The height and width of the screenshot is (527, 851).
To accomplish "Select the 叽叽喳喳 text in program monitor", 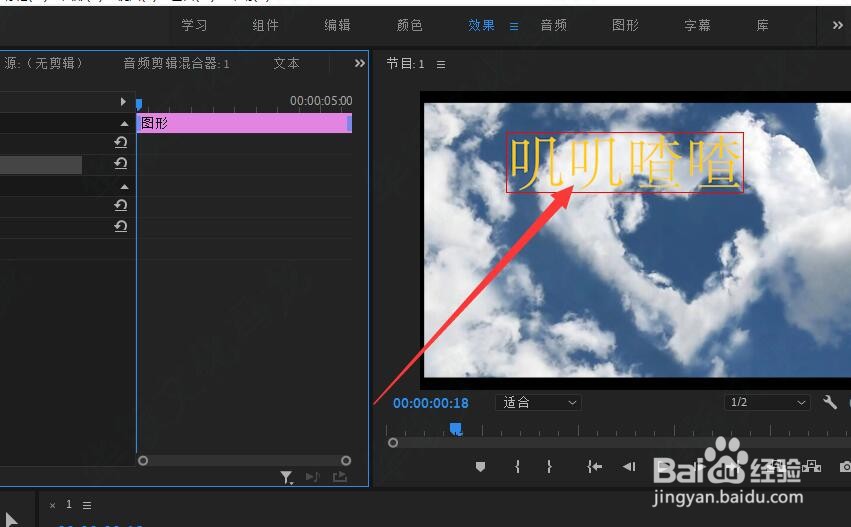I will (625, 163).
